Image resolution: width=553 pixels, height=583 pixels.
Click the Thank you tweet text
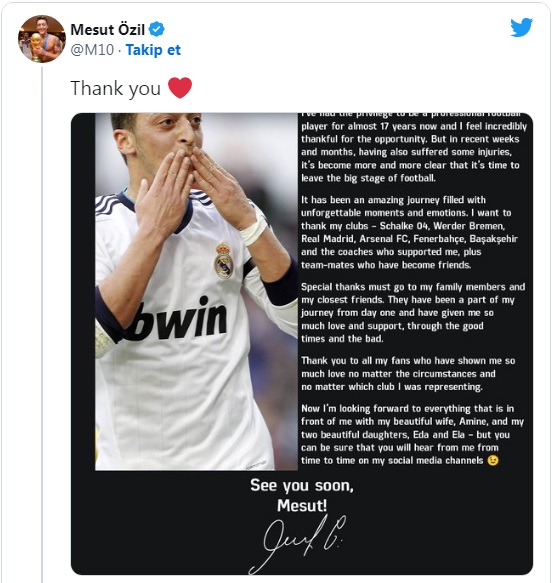pyautogui.click(x=116, y=88)
